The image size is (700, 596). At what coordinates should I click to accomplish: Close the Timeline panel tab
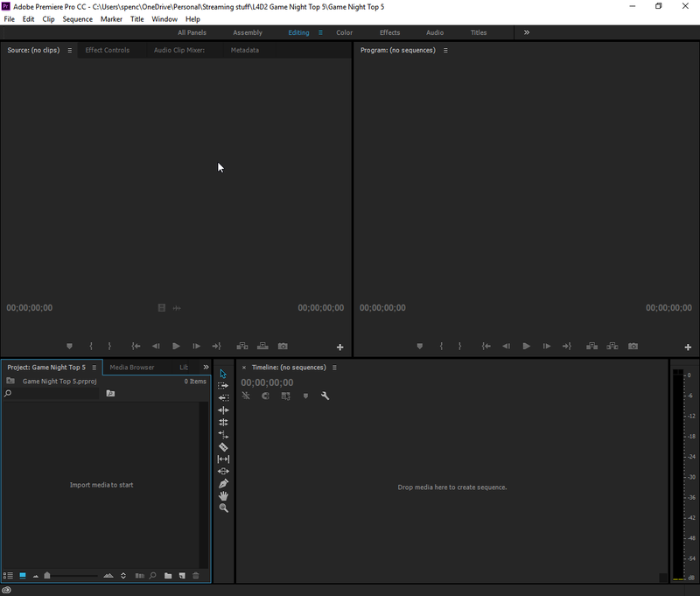tap(244, 368)
